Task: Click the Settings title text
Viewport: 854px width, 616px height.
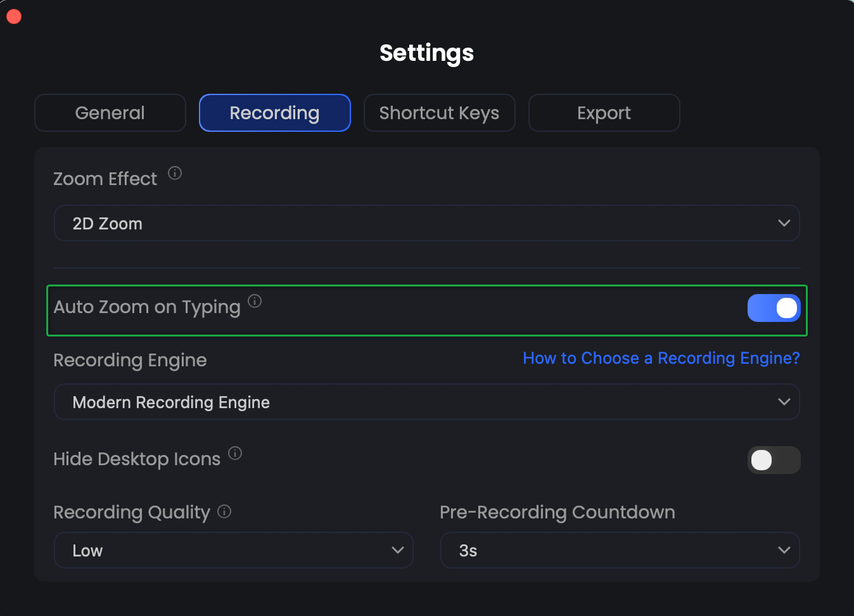Action: pyautogui.click(x=427, y=53)
